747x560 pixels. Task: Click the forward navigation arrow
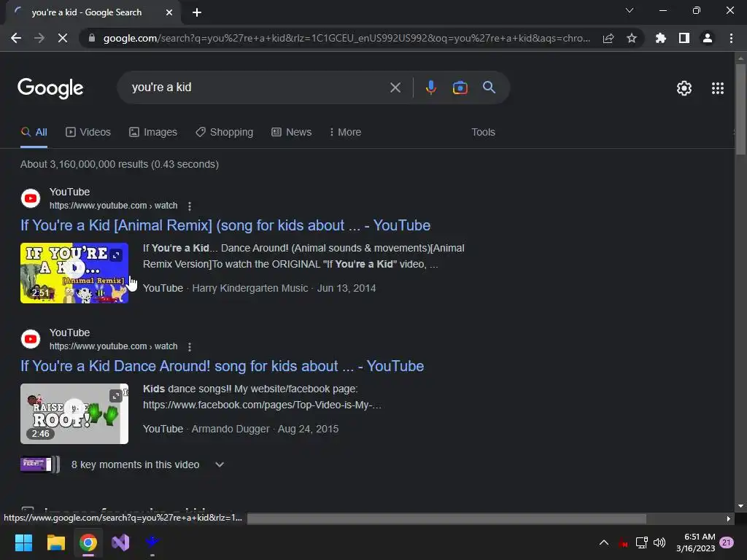point(39,38)
